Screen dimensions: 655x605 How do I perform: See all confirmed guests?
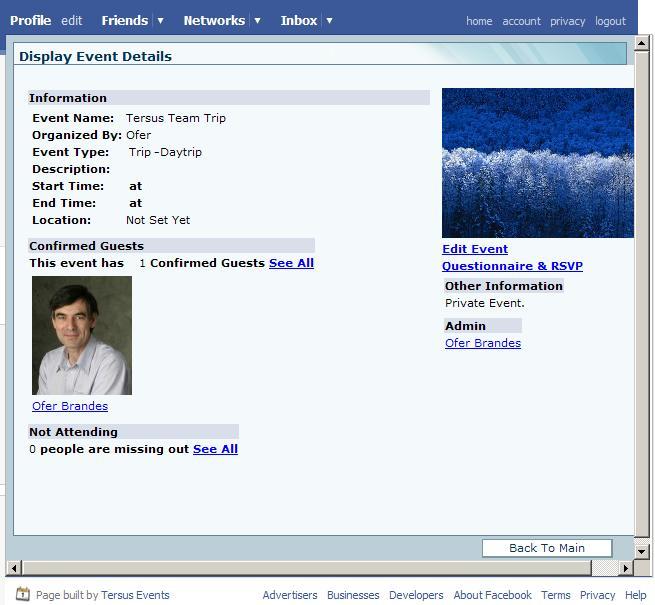291,263
